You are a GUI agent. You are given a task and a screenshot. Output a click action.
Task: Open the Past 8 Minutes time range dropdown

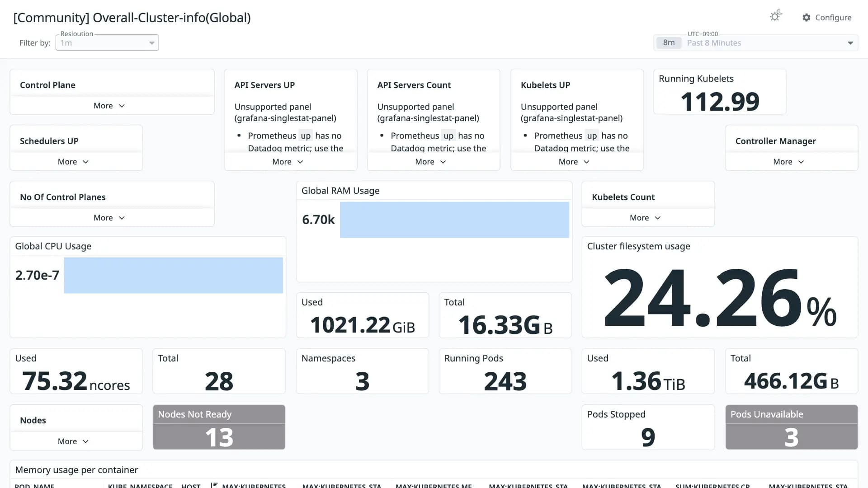pos(755,43)
